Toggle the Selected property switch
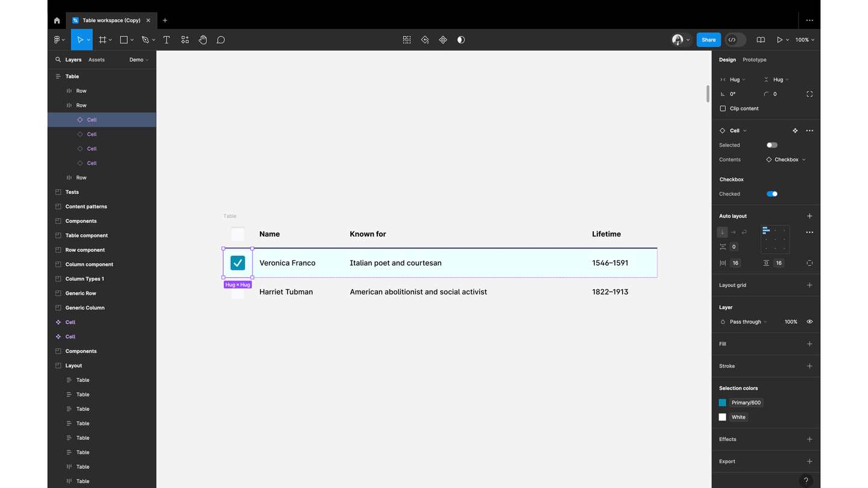Screen dimensions: 868x488 tap(772, 145)
